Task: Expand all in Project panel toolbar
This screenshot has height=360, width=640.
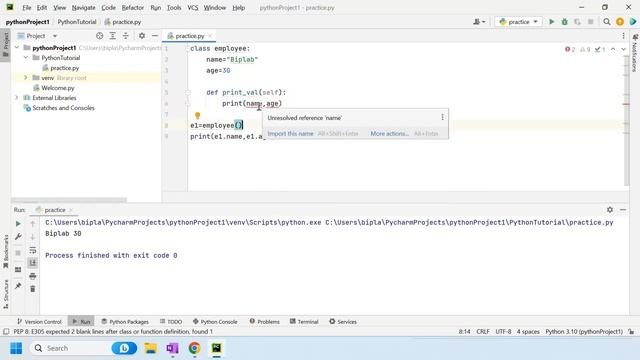Action: [112, 36]
